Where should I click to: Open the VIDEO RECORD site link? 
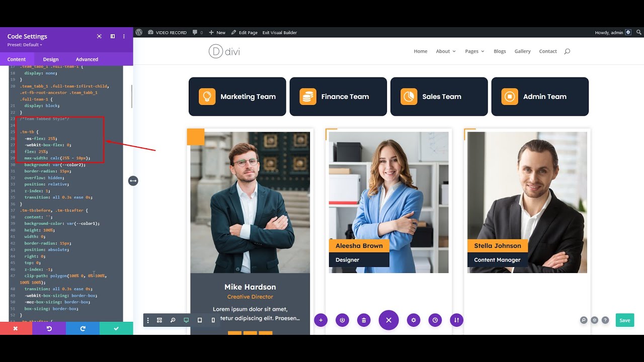pos(167,33)
